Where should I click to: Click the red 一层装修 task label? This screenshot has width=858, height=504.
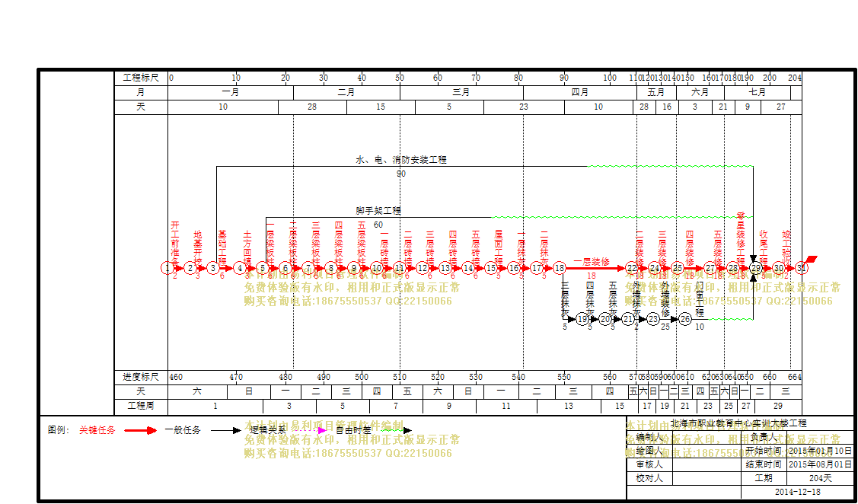point(592,262)
